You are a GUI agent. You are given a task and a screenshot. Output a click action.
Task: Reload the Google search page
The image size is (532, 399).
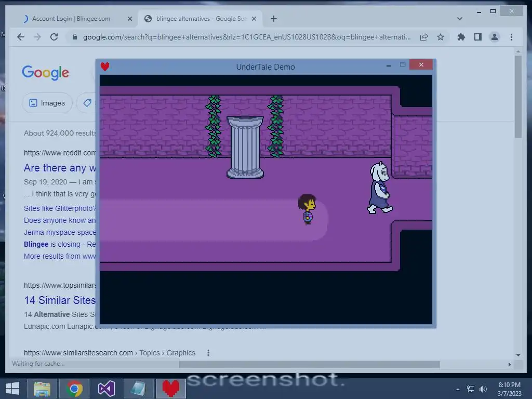tap(54, 37)
